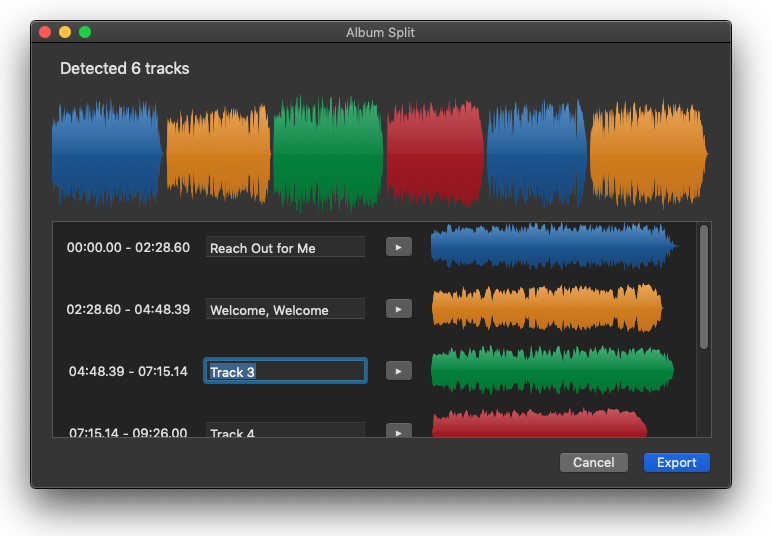Click time range 02:28.60 - 04:48.39
The height and width of the screenshot is (536, 772).
click(x=128, y=309)
